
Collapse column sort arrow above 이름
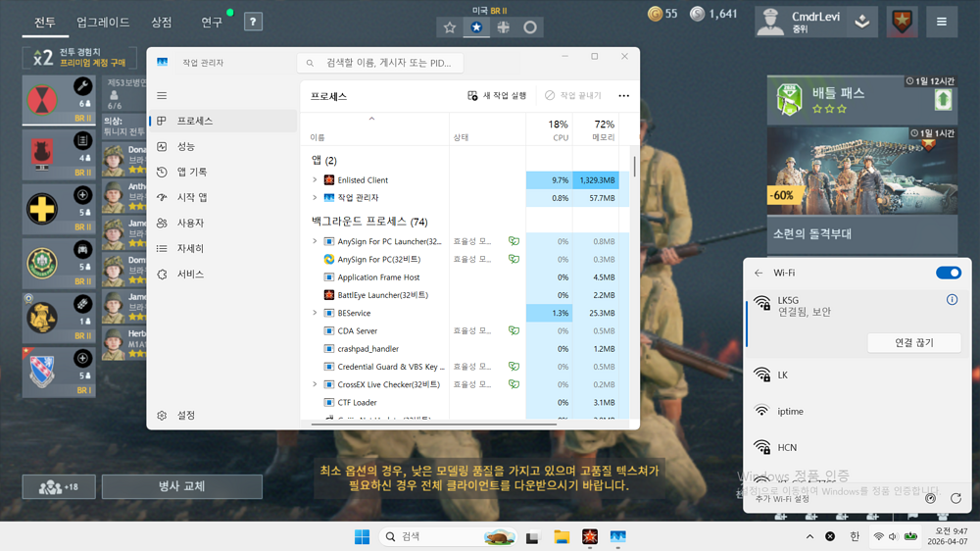point(371,119)
